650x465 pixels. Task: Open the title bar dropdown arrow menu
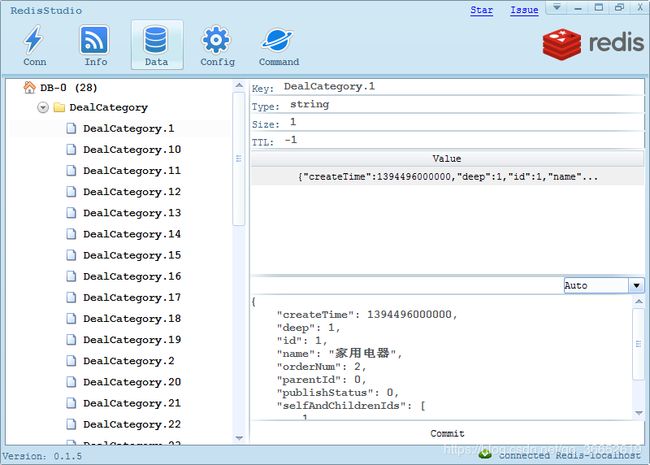click(x=557, y=7)
